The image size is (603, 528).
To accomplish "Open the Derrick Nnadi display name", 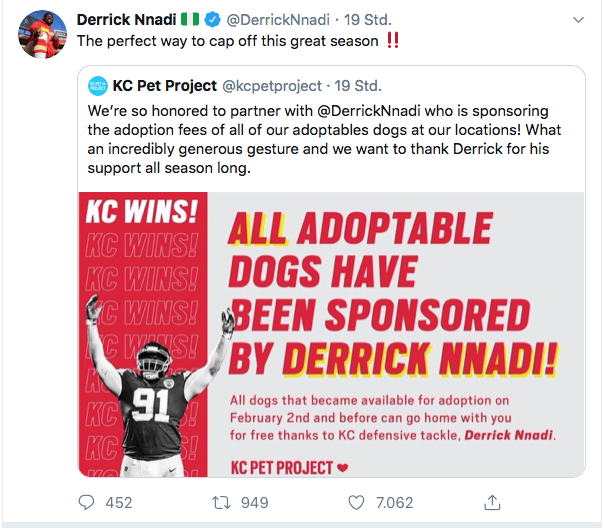I will pos(126,20).
